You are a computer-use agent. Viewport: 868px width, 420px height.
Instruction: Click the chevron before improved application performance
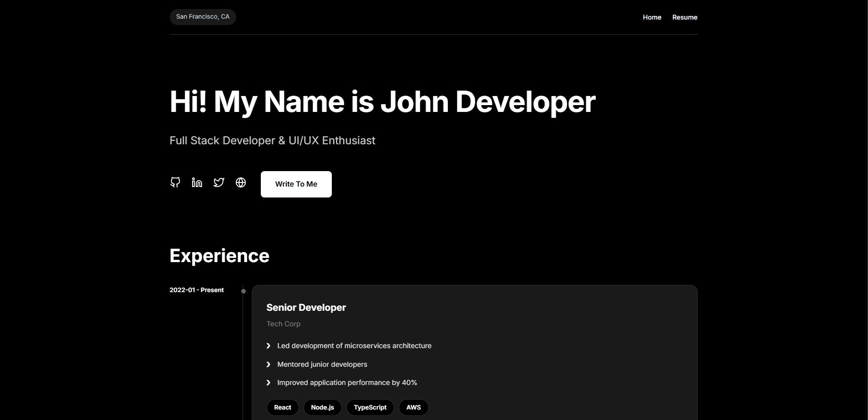pyautogui.click(x=268, y=383)
